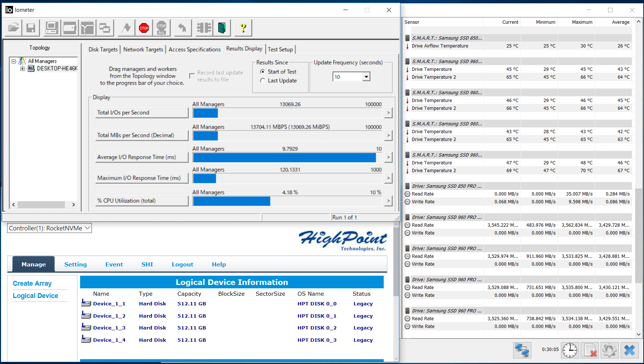Expand the DESKTOP-HE46K tree node

[23, 69]
